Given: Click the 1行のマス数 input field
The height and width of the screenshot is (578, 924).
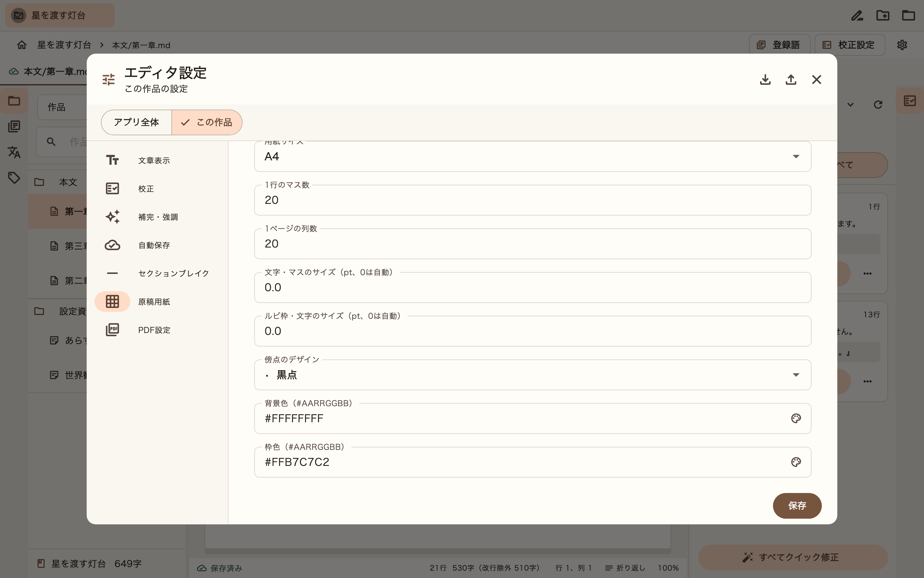Looking at the screenshot, I should click(533, 200).
